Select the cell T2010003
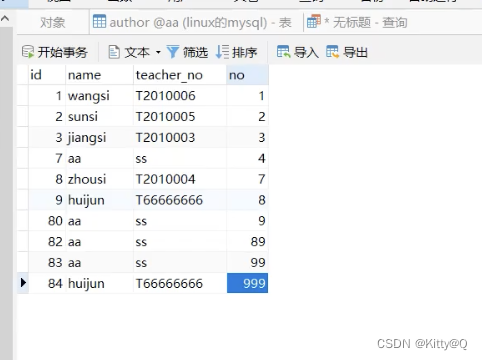This screenshot has width=482, height=360. coord(180,138)
